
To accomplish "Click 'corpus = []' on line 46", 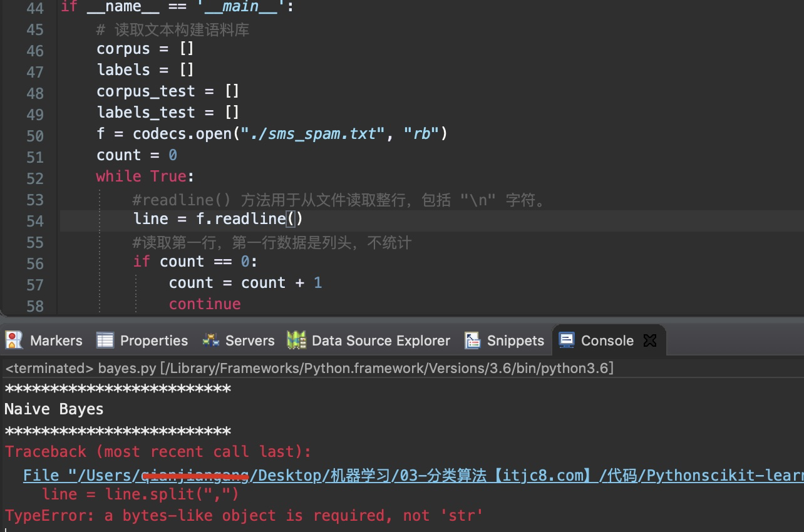I will point(145,49).
